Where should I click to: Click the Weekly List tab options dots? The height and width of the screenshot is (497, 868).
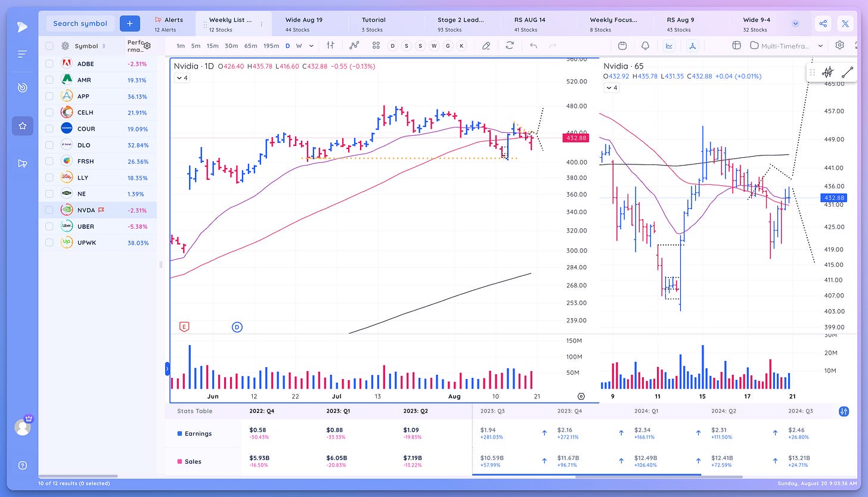pos(261,24)
